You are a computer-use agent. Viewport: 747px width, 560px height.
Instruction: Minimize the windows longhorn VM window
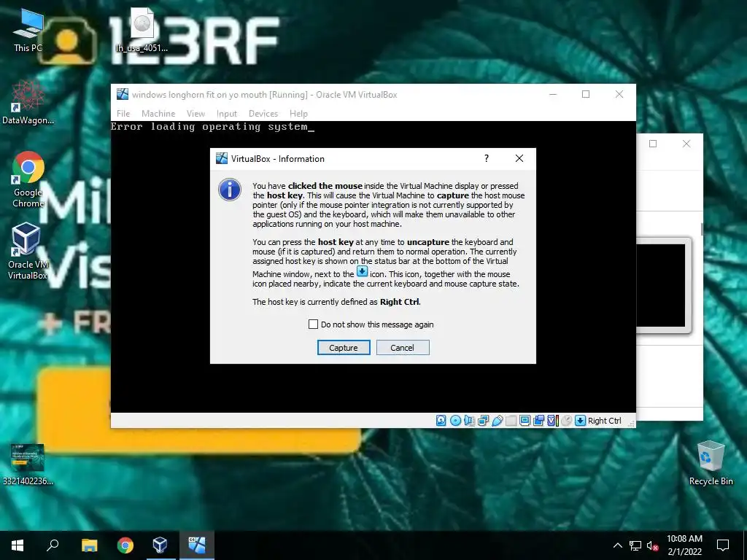(x=553, y=94)
